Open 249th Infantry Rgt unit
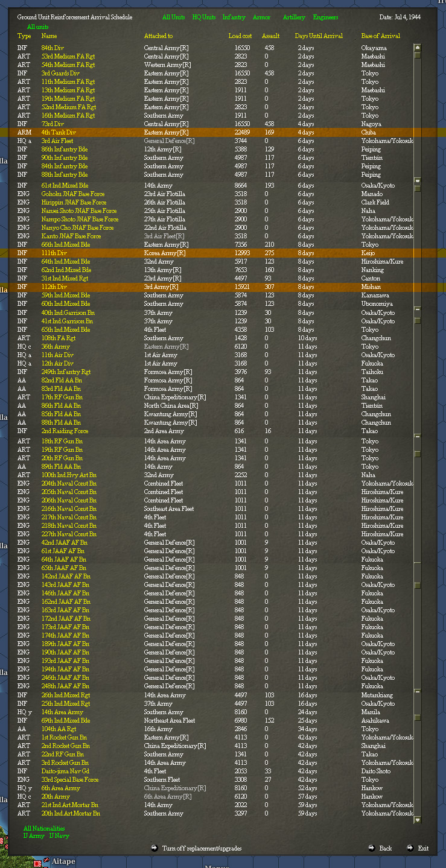This screenshot has height=868, width=446. (x=66, y=372)
